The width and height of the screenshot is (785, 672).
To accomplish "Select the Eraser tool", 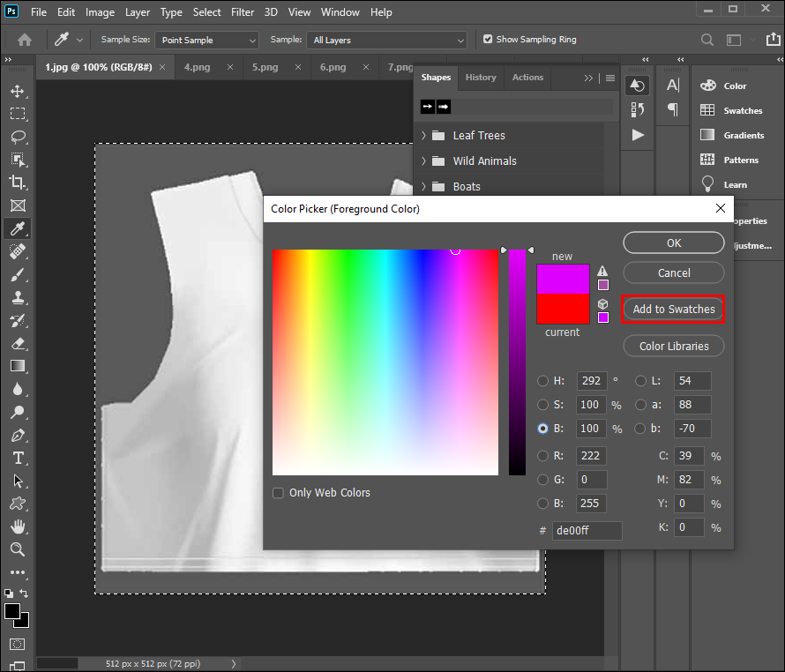I will (x=18, y=343).
